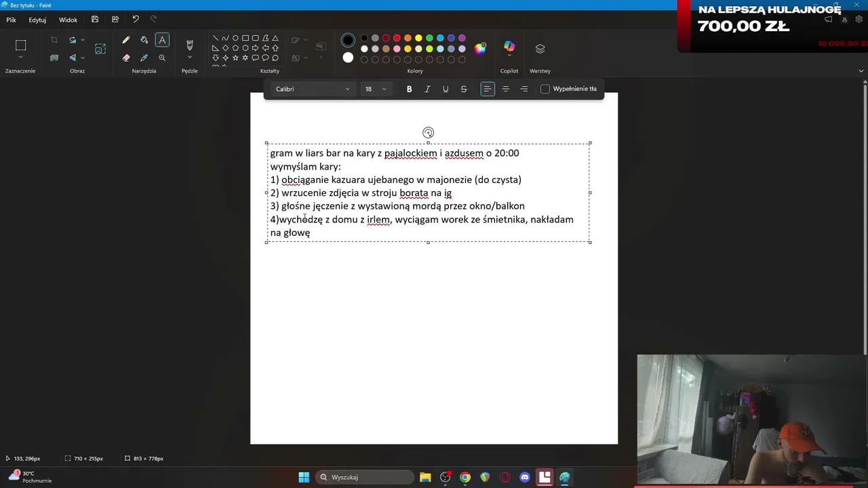The width and height of the screenshot is (868, 488).
Task: Click the word 'pajalockiem' in the text box
Action: point(410,153)
